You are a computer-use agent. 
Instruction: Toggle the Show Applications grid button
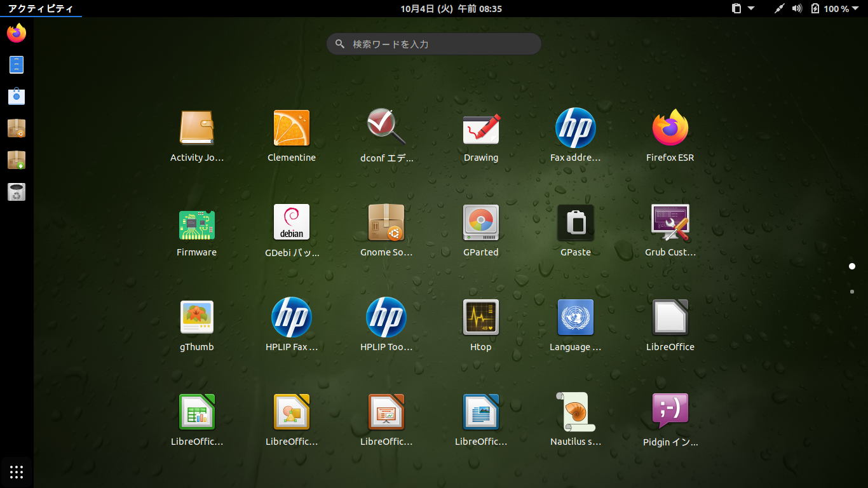coord(17,471)
